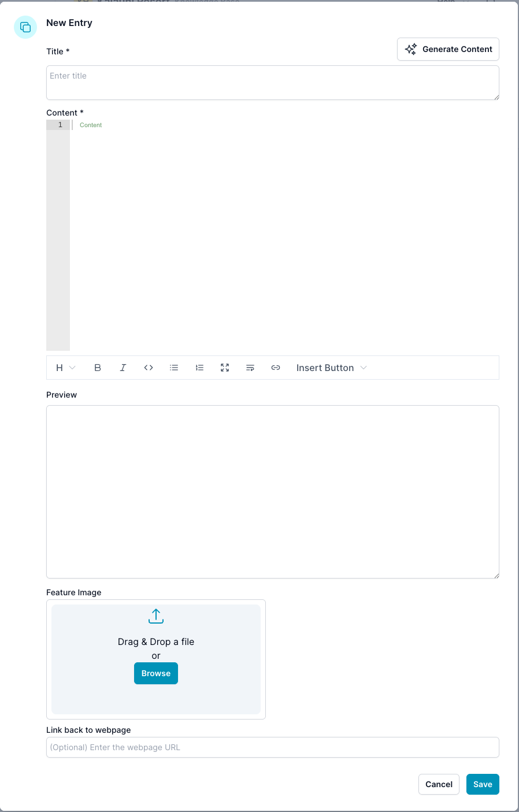
Task: Focus the Link back to webpage field
Action: point(273,747)
